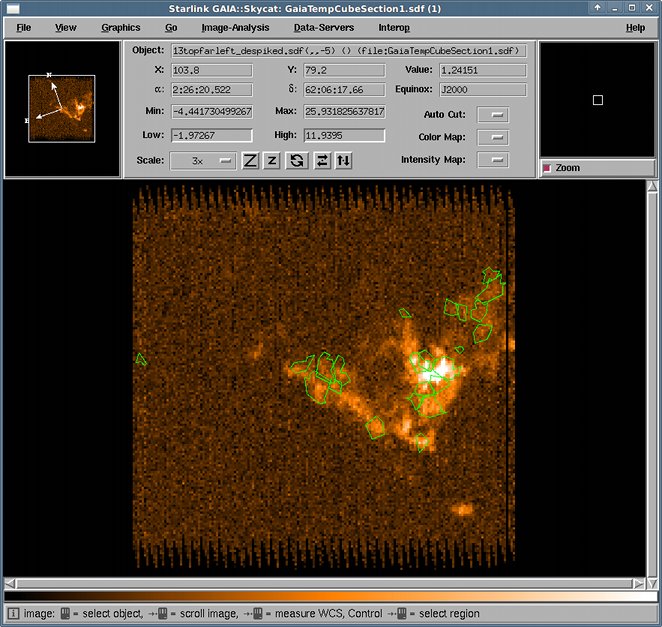Open the Auto Cut dropdown
Screen dimensions: 662x627
493,115
